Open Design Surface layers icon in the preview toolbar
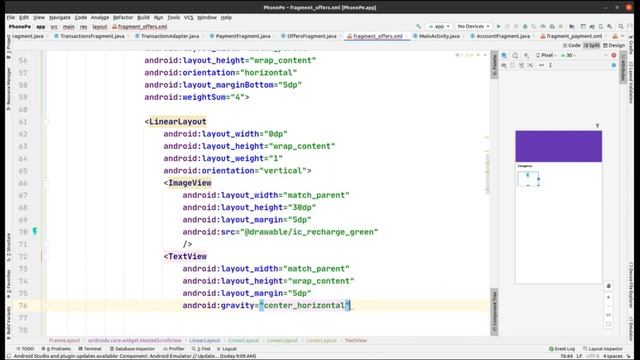640x360 pixels. pos(504,55)
